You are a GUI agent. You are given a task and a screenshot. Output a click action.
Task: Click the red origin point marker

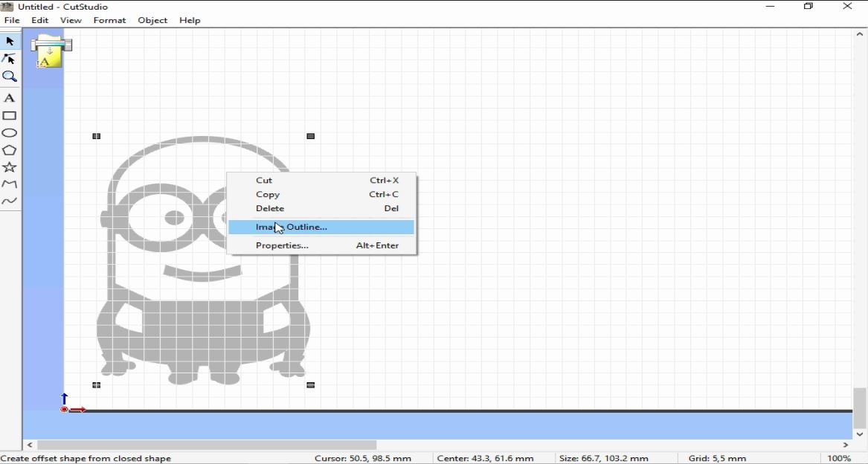coord(64,409)
